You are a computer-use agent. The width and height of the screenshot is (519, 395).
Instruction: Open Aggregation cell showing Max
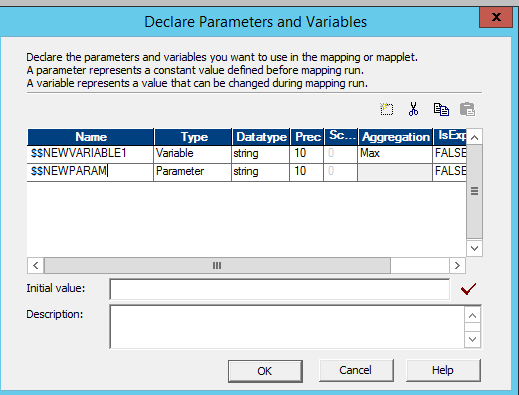395,153
